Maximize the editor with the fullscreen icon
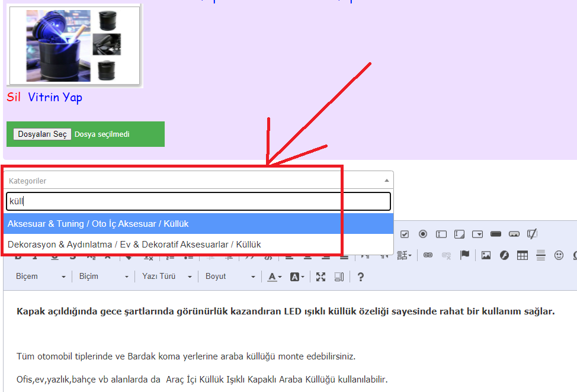The width and height of the screenshot is (577, 392). pyautogui.click(x=320, y=277)
